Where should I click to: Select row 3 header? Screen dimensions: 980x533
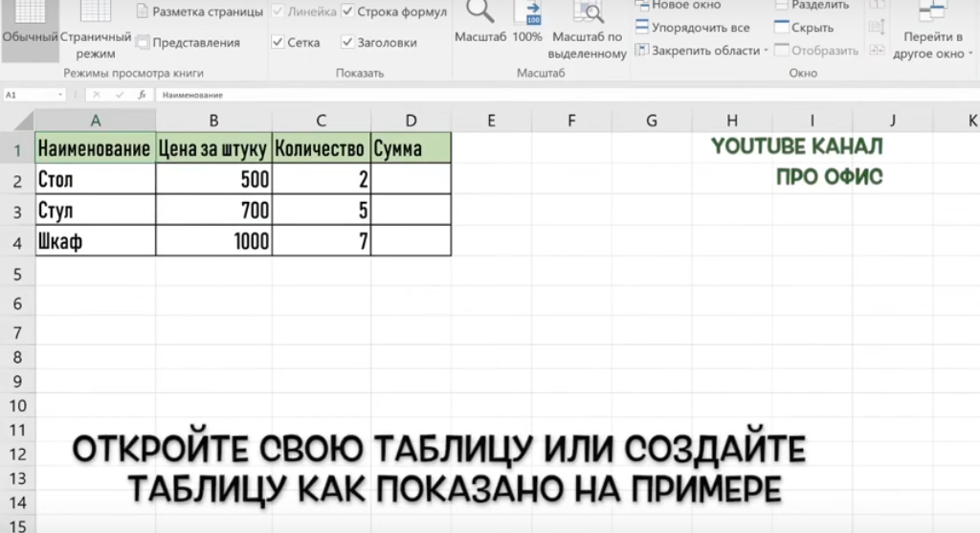(x=17, y=211)
